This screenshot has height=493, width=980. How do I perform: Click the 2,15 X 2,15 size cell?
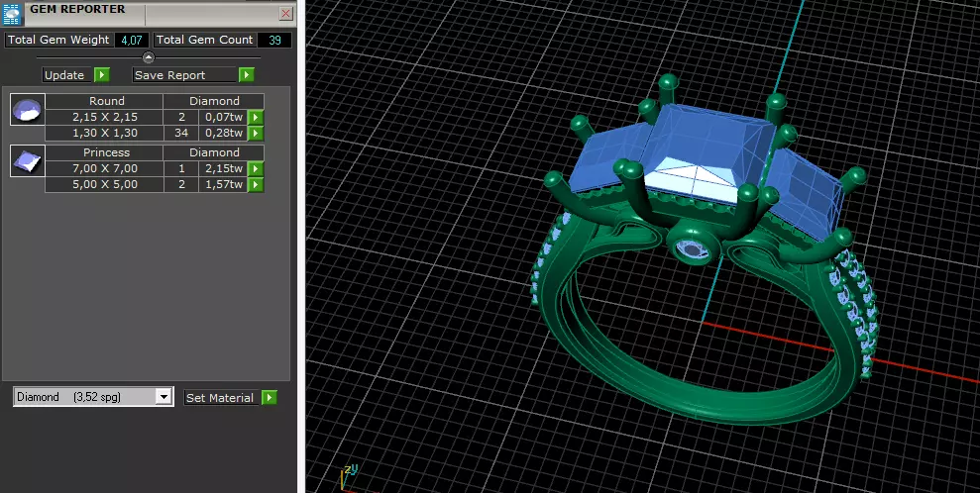click(104, 117)
